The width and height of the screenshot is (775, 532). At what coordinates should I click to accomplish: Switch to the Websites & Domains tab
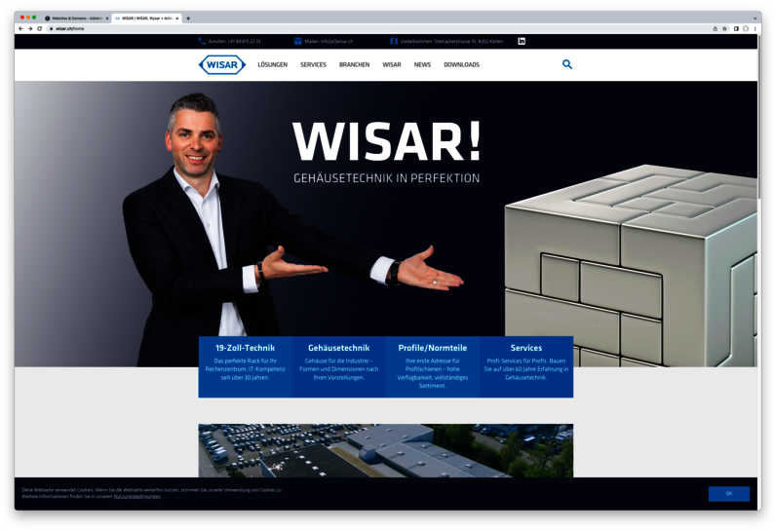[x=76, y=18]
